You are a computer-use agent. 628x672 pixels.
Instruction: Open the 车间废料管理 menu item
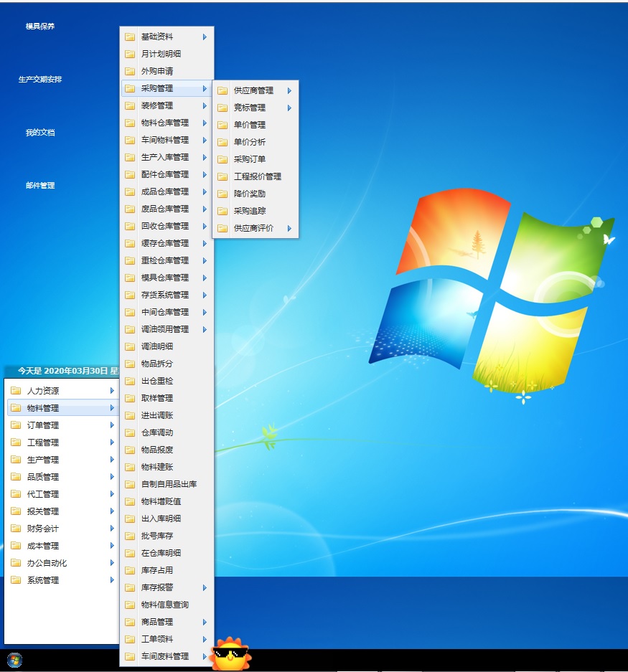[167, 656]
